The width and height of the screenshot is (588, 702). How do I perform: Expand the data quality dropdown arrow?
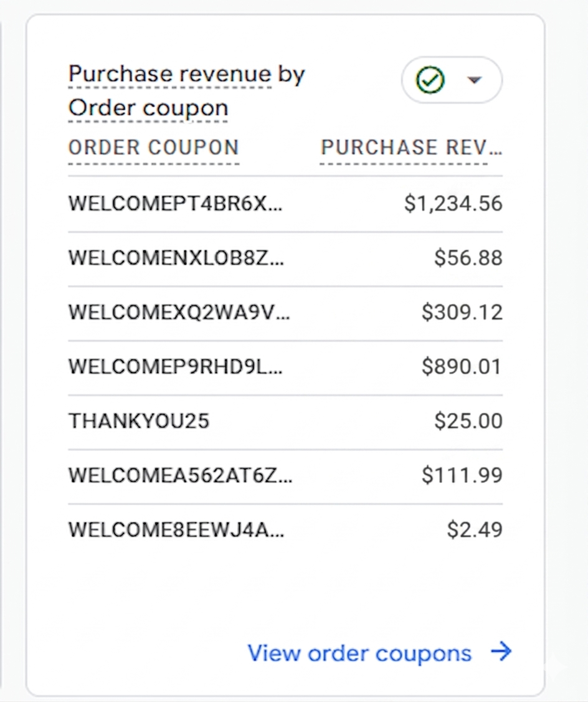pyautogui.click(x=474, y=80)
